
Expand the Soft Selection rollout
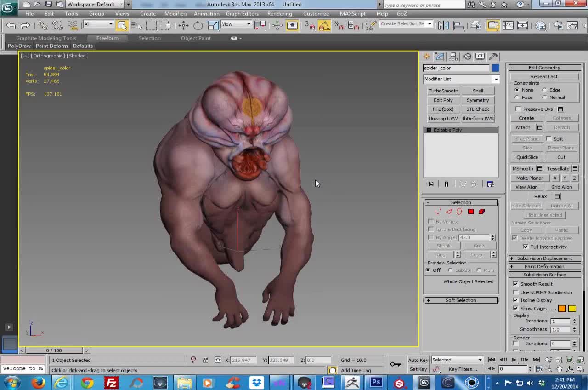[461, 300]
